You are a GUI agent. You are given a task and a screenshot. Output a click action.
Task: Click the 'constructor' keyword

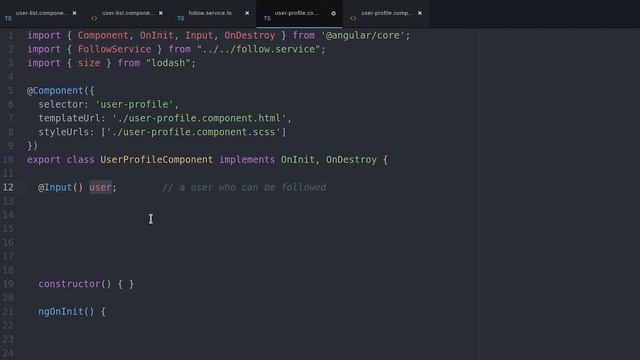(x=69, y=284)
